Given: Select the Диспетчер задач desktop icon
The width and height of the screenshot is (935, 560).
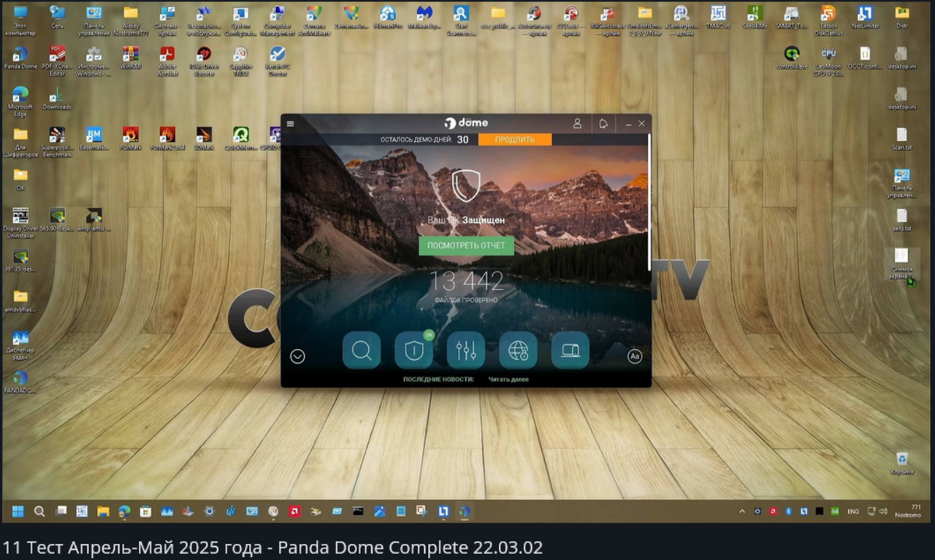Looking at the screenshot, I should pyautogui.click(x=20, y=344).
